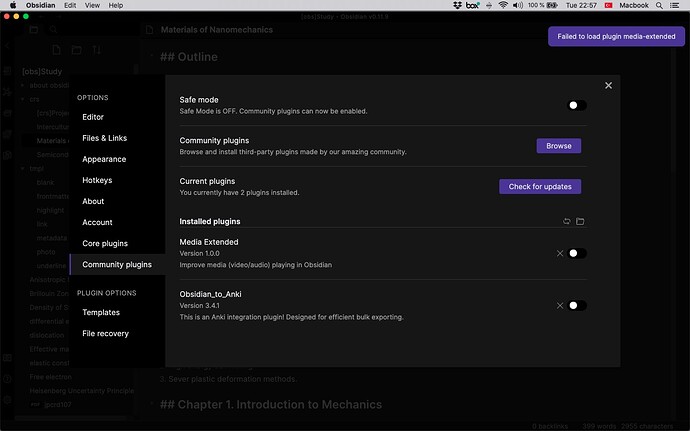Open the Obsidian app menu
This screenshot has width=690, height=431.
tap(40, 5)
